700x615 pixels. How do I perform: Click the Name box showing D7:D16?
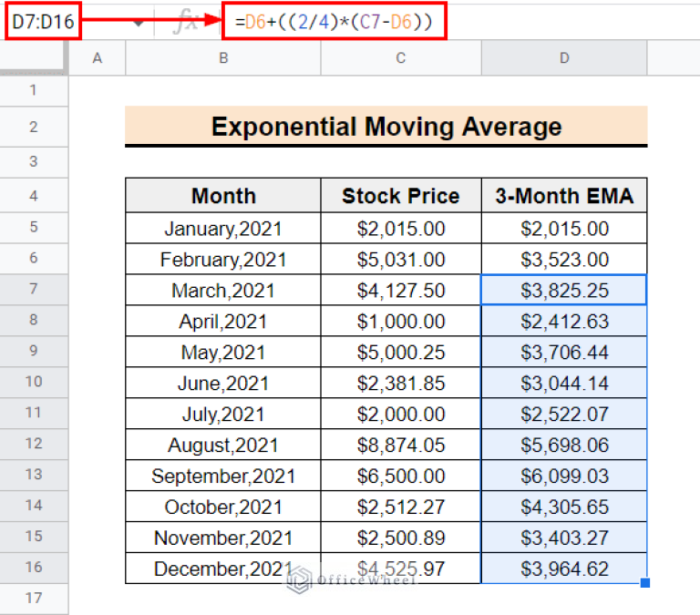44,21
